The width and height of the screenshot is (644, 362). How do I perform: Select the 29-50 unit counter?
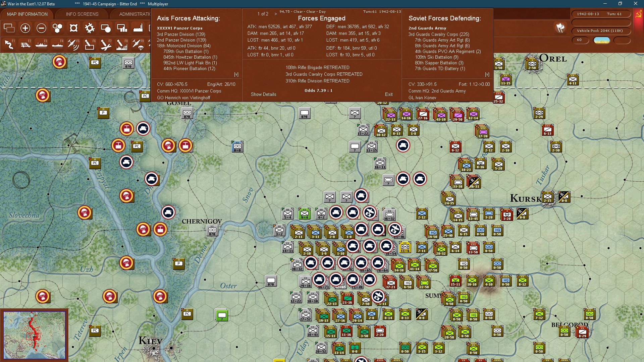pyautogui.click(x=458, y=115)
